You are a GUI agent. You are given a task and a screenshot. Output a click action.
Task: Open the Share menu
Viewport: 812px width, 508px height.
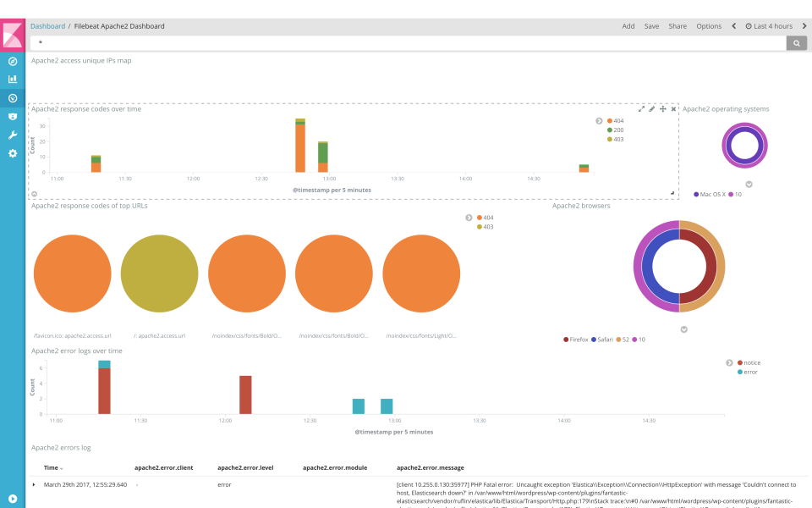coord(677,26)
